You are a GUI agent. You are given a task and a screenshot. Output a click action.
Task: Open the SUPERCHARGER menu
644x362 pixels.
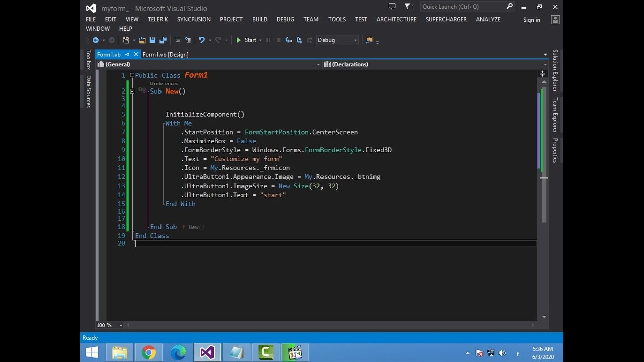[446, 19]
